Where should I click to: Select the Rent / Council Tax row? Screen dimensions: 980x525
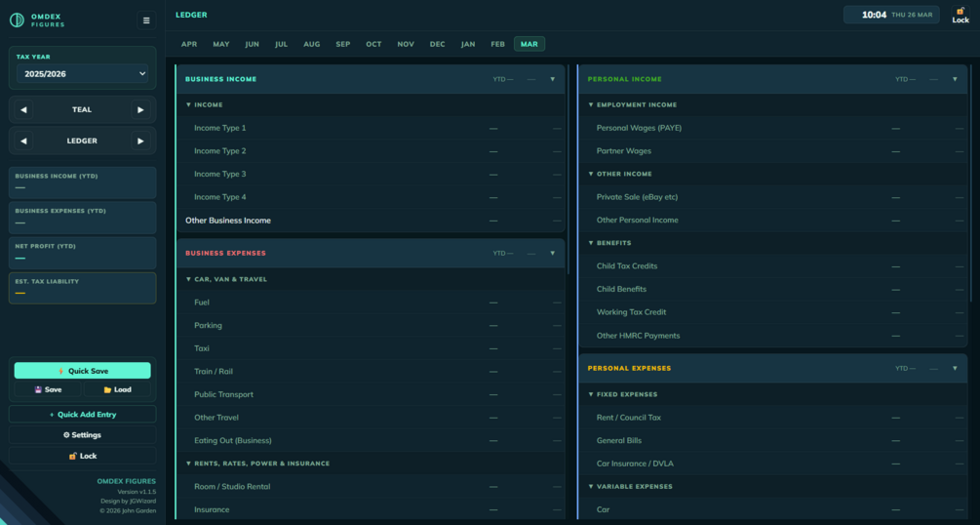(x=773, y=418)
